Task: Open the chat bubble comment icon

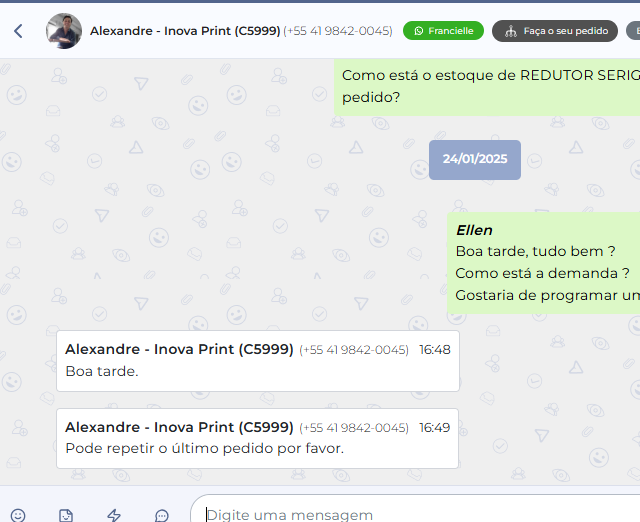Action: pyautogui.click(x=162, y=515)
